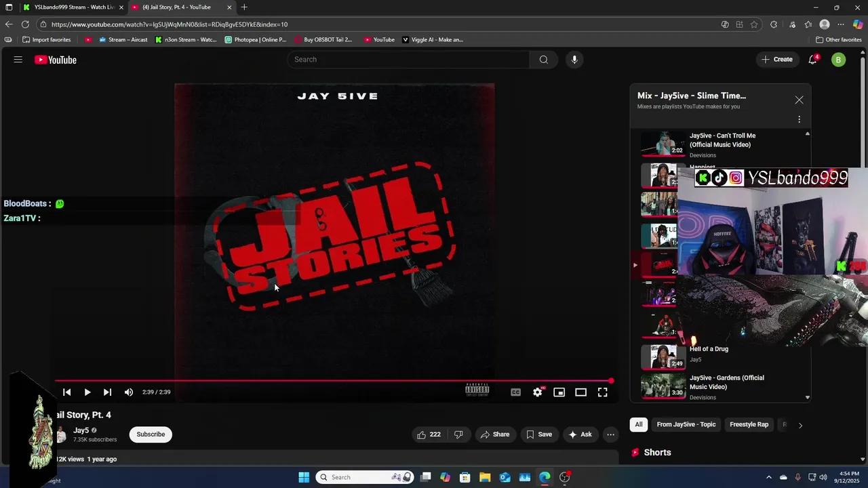Open the Viggle AI bookmark
This screenshot has width=868, height=488.
[x=433, y=40]
